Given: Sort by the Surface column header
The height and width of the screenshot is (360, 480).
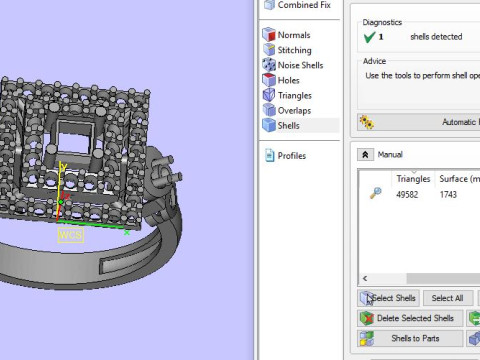Looking at the screenshot, I should pyautogui.click(x=458, y=179).
